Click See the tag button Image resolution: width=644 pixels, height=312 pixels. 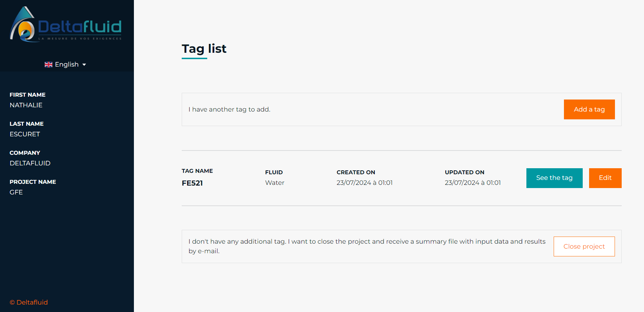554,178
